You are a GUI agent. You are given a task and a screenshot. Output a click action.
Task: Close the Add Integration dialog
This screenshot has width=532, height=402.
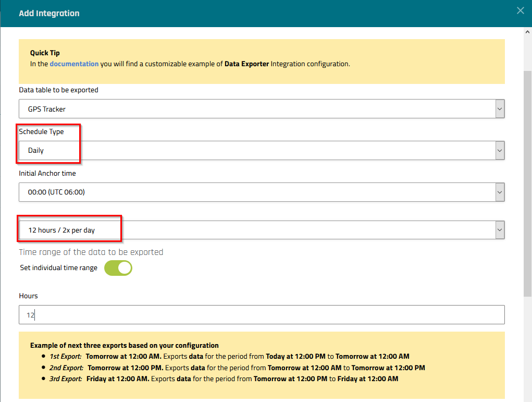coord(520,10)
